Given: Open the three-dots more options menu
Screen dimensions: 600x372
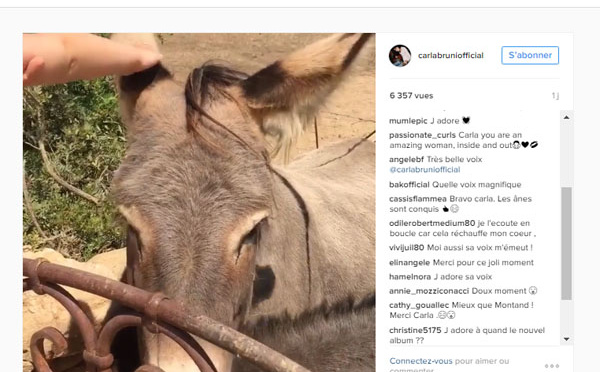Looking at the screenshot, I should point(551,365).
